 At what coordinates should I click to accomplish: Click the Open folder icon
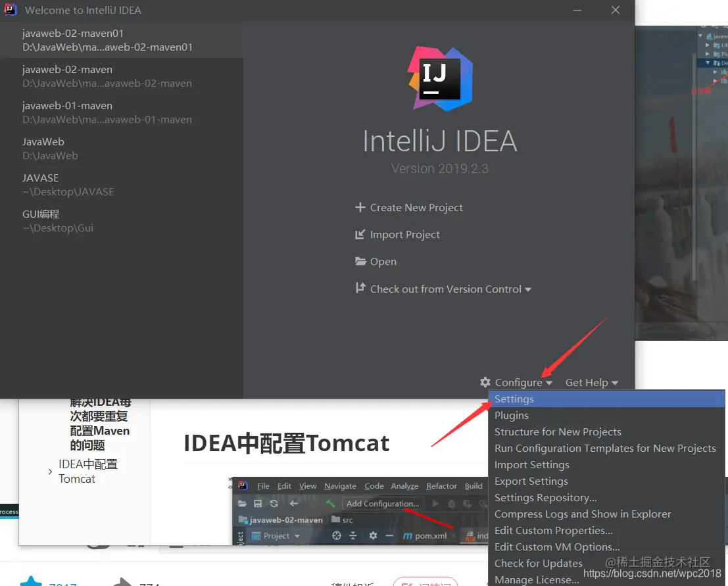point(360,261)
